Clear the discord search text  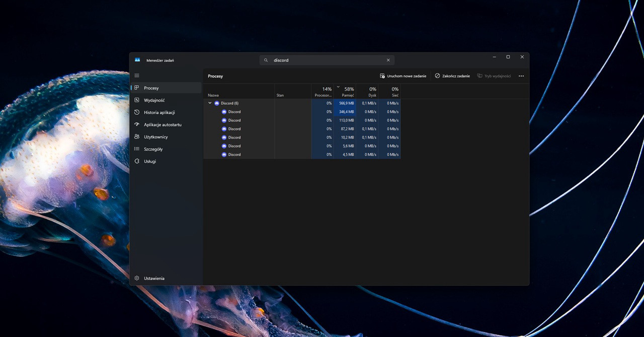click(388, 60)
